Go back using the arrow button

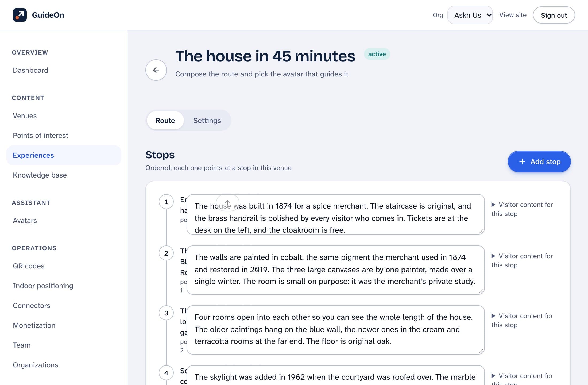click(x=156, y=70)
